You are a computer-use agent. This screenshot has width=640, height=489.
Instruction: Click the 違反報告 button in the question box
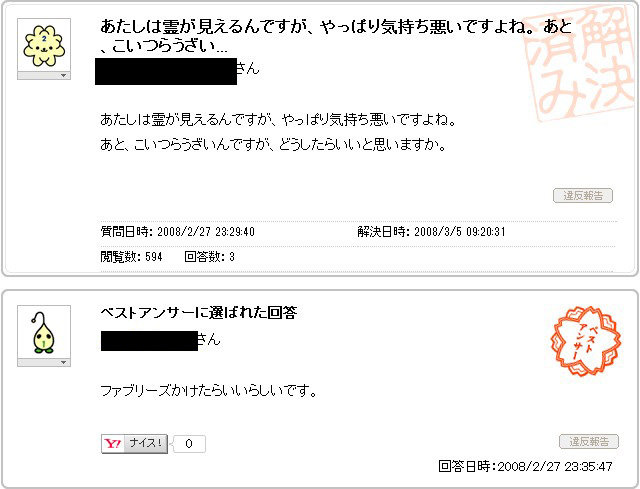point(583,196)
